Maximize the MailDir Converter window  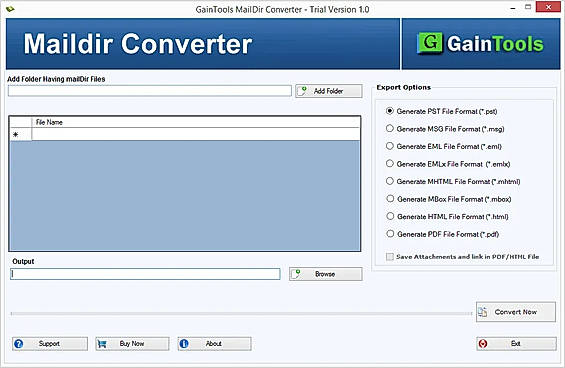528,7
